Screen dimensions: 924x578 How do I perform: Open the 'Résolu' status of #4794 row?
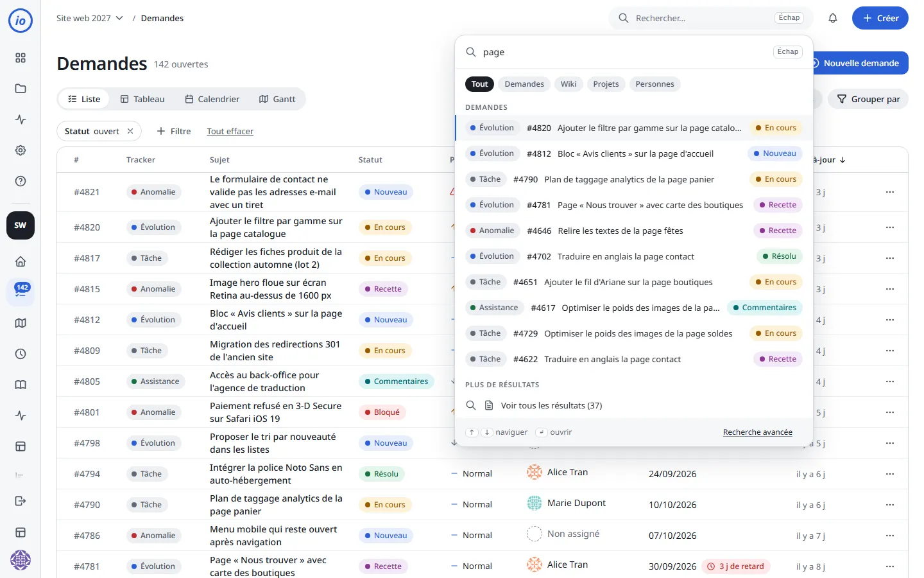(382, 474)
